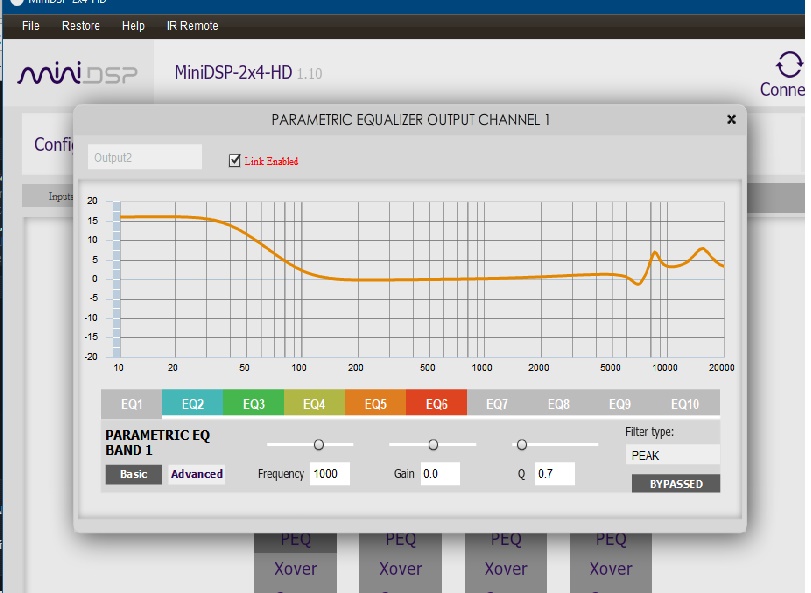Viewport: 811px width, 593px height.
Task: Toggle the Link Enabled checkbox
Action: click(234, 161)
